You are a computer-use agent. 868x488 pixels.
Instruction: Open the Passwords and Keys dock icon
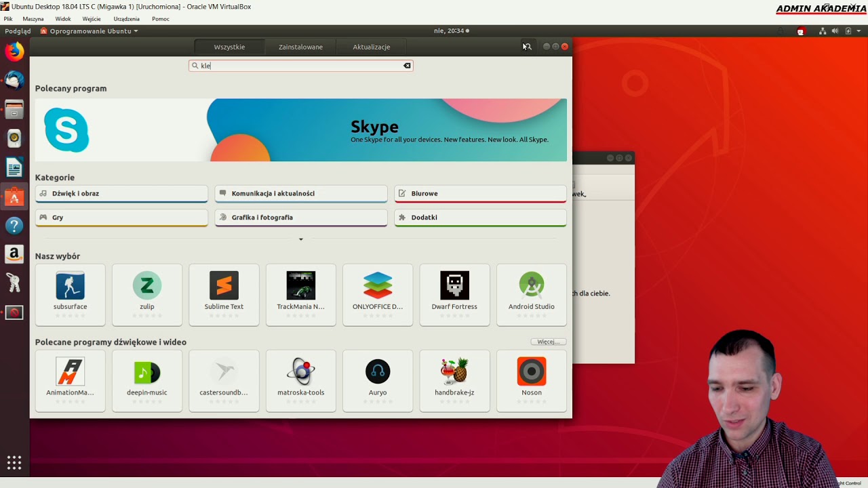(x=14, y=283)
